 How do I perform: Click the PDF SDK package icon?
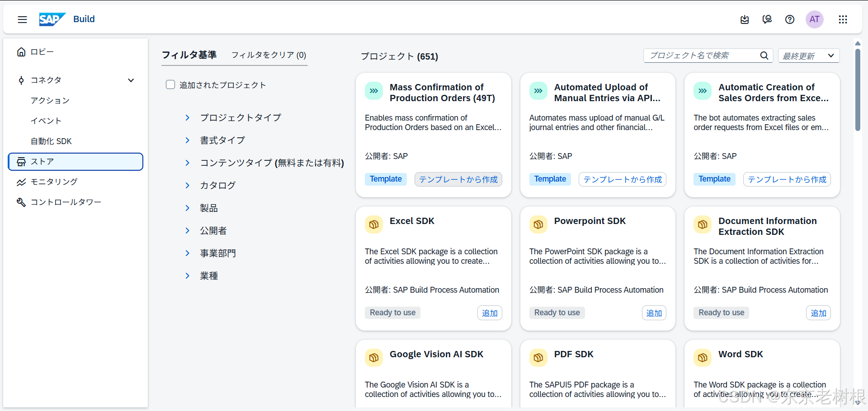[x=538, y=358]
